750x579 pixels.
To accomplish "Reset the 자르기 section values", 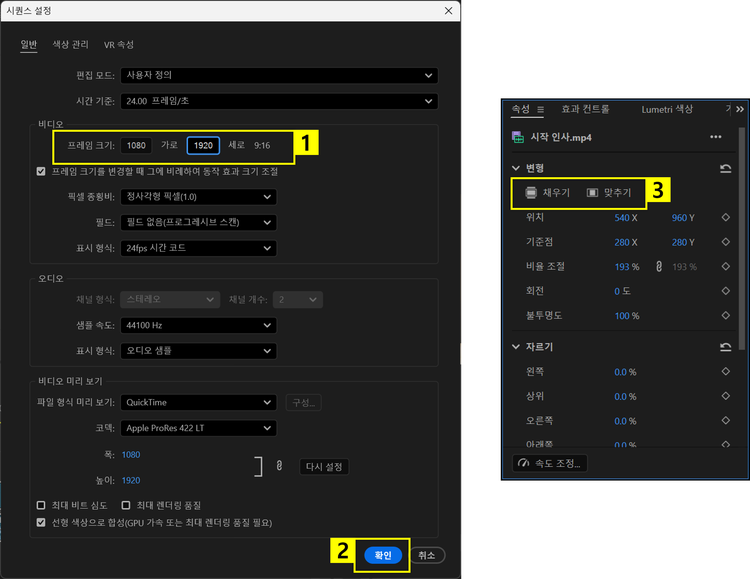I will 726,347.
